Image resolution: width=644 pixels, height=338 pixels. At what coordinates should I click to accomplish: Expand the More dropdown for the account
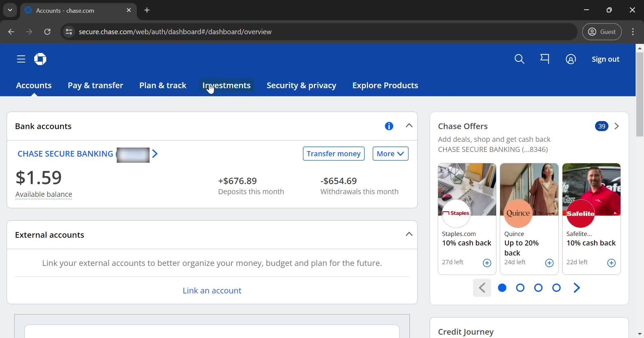[x=390, y=154]
